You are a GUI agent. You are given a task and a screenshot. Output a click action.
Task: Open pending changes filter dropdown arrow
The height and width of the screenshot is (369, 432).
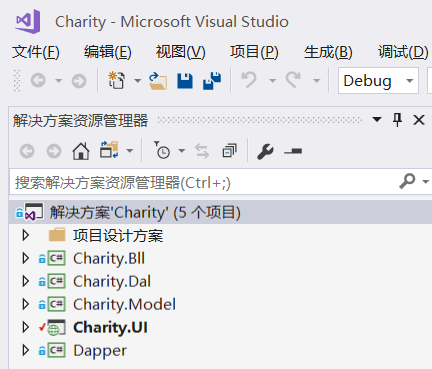point(182,151)
